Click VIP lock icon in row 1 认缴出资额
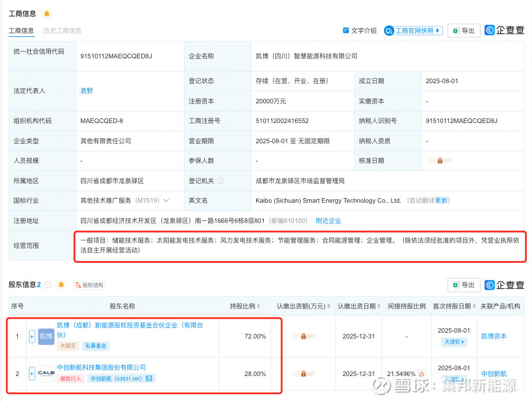This screenshot has height=402, width=532. pyautogui.click(x=304, y=336)
